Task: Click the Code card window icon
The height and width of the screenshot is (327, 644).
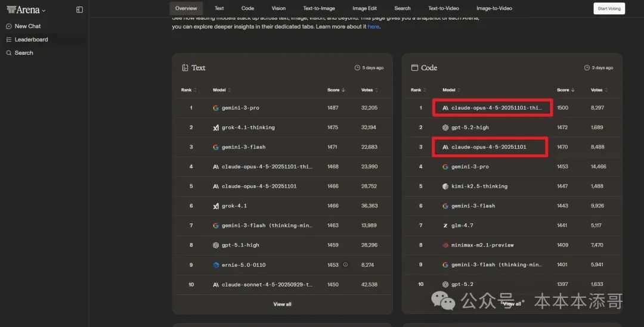Action: 414,68
